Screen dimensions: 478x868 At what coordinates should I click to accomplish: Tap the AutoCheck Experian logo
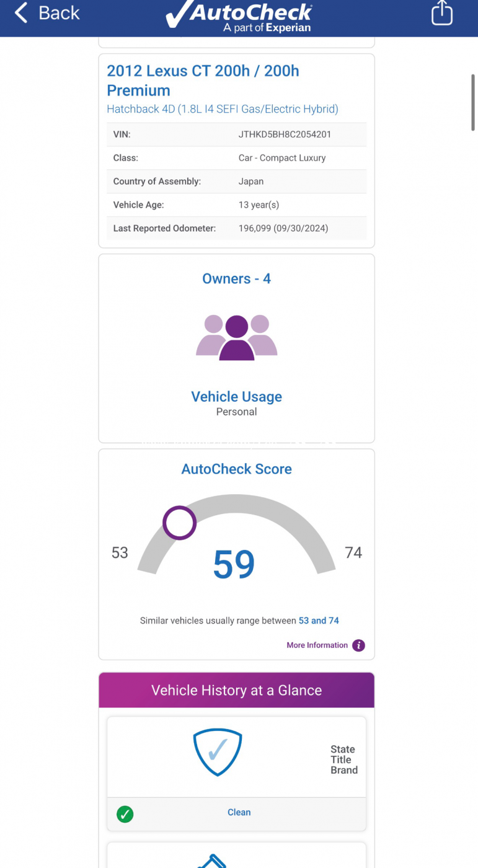(x=239, y=17)
